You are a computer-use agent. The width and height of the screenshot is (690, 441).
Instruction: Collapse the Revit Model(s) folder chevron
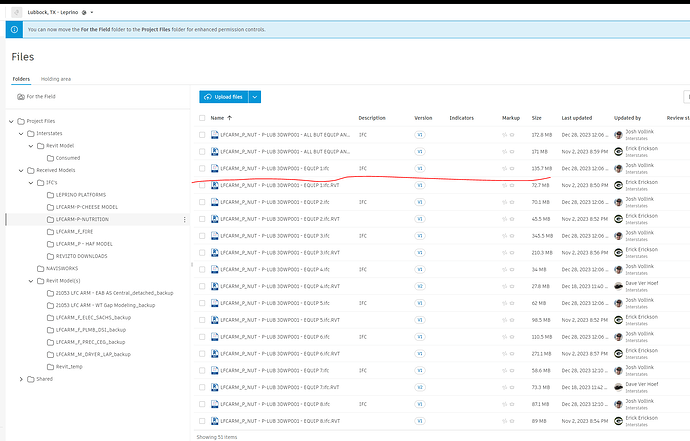click(31, 281)
